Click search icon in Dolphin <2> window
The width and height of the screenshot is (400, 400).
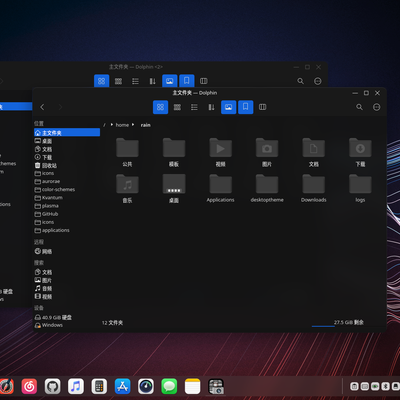[x=301, y=81]
